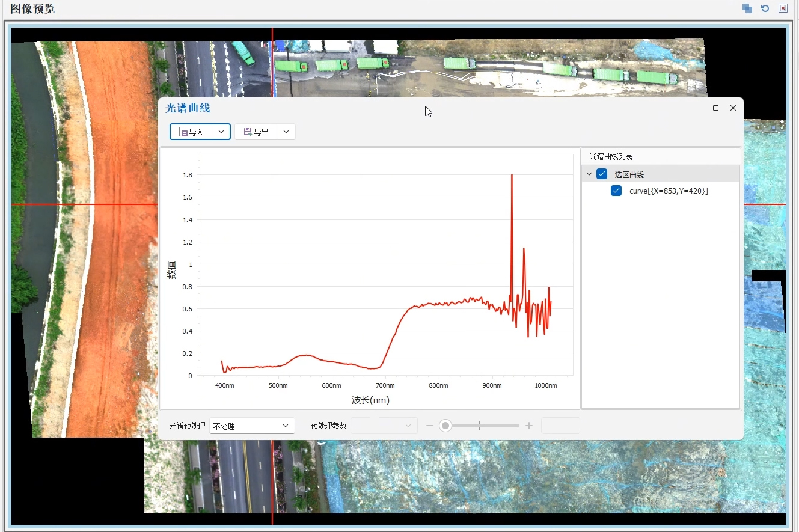Click the plus icon beside the slider
This screenshot has width=799, height=532.
click(529, 426)
